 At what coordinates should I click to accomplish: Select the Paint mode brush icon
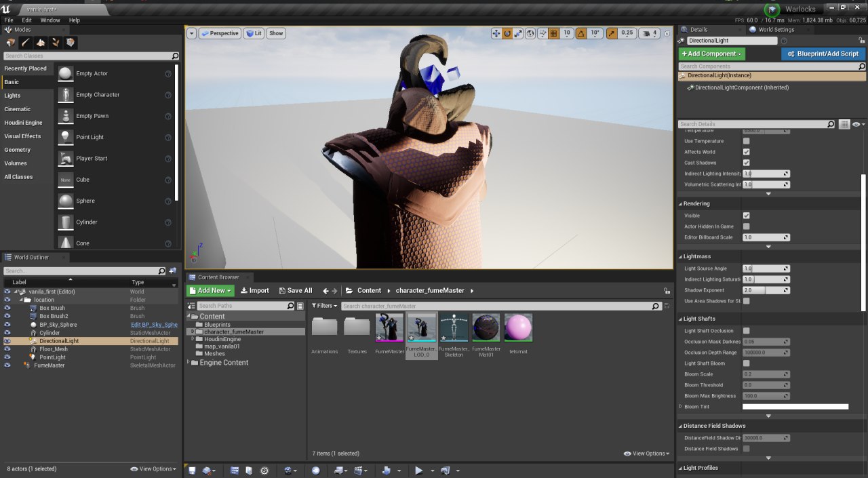(x=26, y=43)
